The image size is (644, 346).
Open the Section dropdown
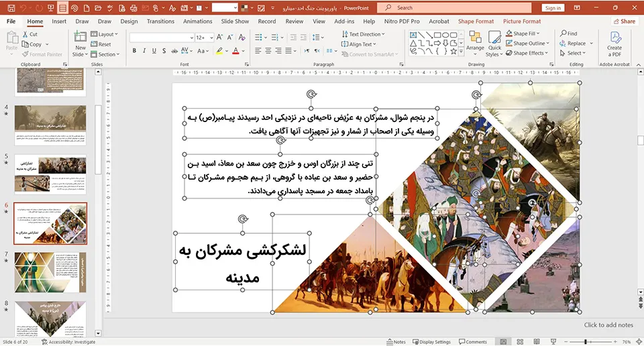tap(105, 54)
